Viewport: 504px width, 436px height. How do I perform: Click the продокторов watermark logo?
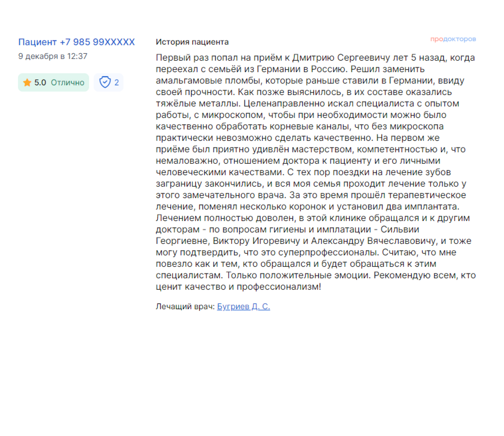(x=453, y=39)
